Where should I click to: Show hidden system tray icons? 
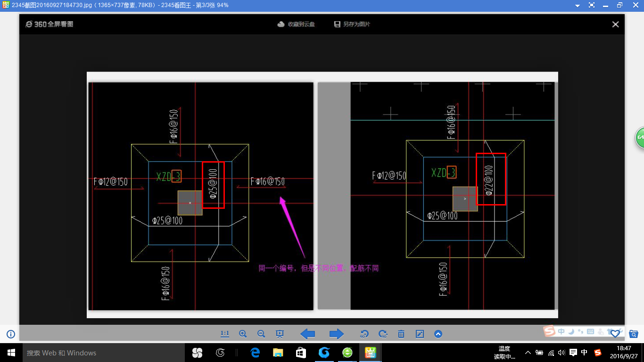pos(528,353)
